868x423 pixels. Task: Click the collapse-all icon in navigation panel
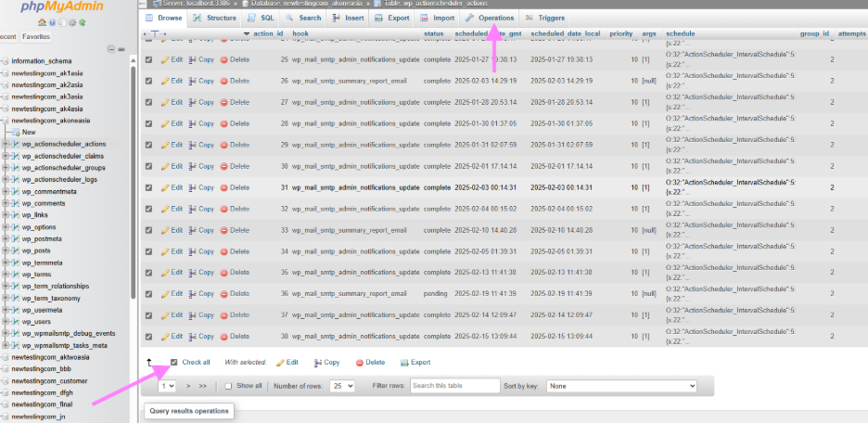(x=111, y=49)
